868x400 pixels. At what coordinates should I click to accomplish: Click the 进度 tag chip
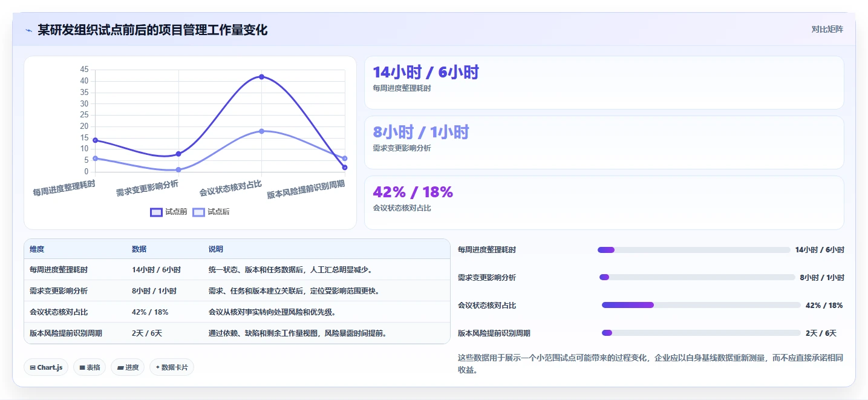click(x=128, y=367)
